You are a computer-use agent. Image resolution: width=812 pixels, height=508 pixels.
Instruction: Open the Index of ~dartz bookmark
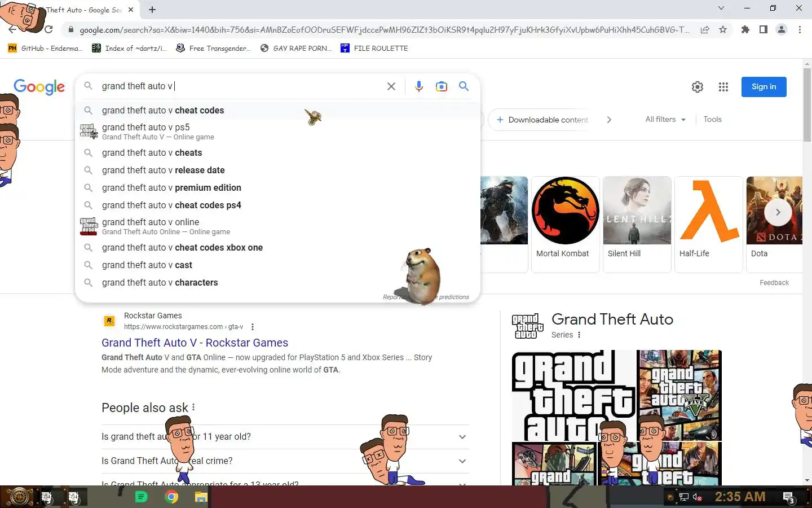click(130, 48)
